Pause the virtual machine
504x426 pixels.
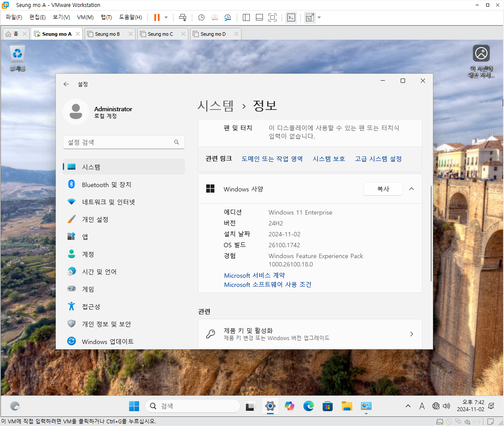coord(157,17)
